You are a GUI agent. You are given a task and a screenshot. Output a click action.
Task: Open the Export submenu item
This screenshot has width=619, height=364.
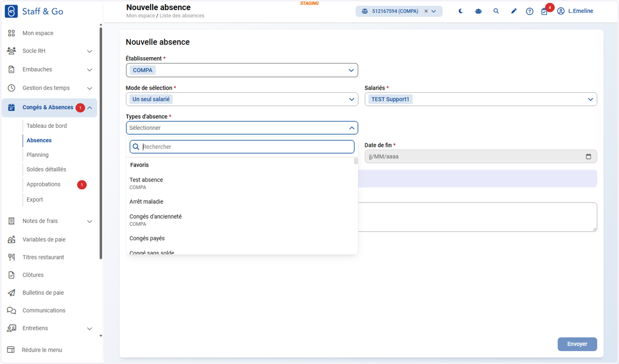tap(35, 200)
